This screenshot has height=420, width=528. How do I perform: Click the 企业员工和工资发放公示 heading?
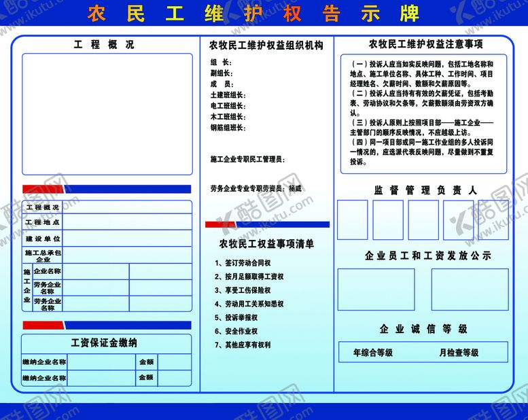point(427,256)
